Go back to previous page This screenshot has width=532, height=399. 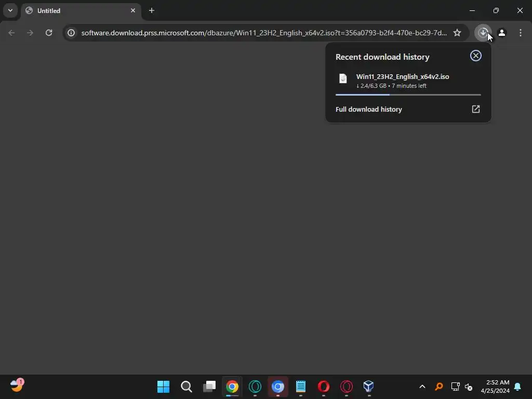(x=11, y=33)
